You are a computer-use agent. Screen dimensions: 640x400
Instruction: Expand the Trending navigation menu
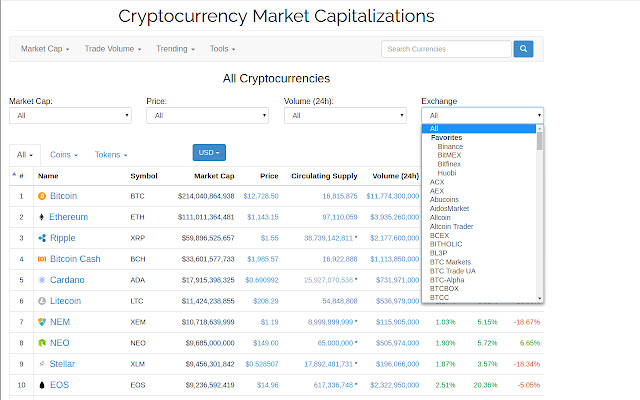pos(176,49)
